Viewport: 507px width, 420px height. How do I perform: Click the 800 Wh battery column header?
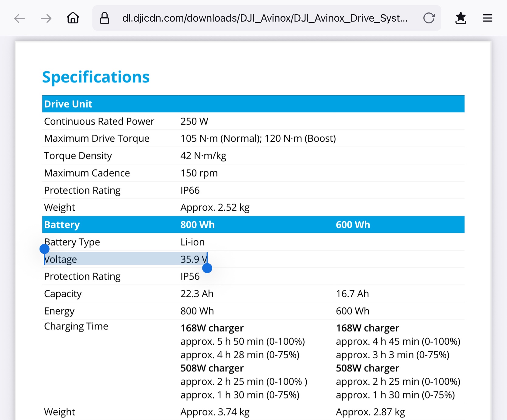pos(197,225)
